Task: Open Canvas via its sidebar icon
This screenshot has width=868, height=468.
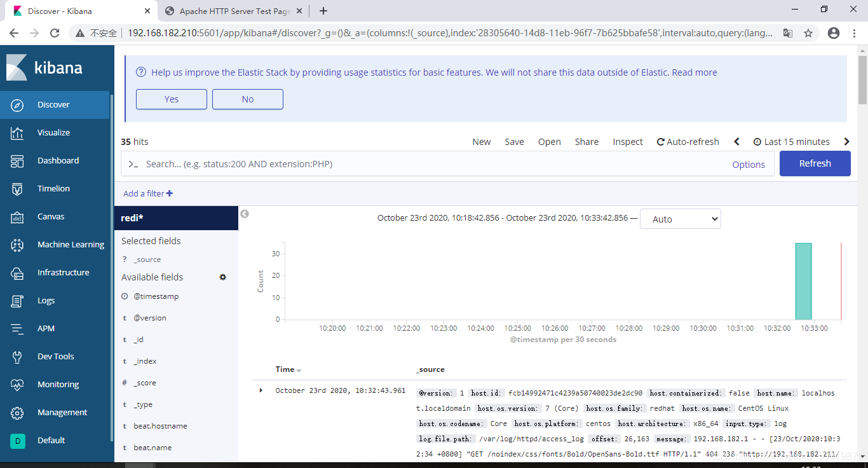Action: [17, 217]
